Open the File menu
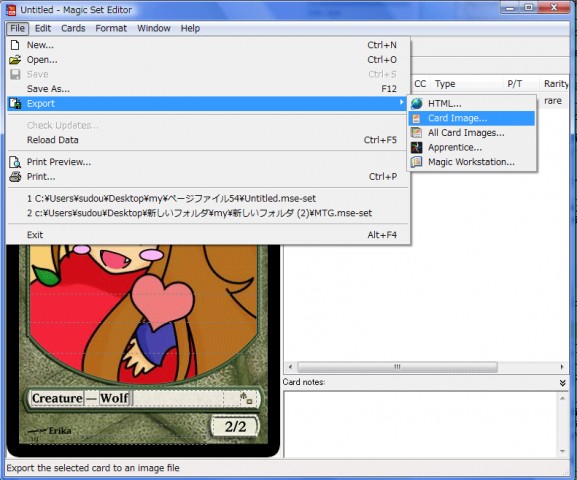This screenshot has height=480, width=577. pyautogui.click(x=17, y=28)
